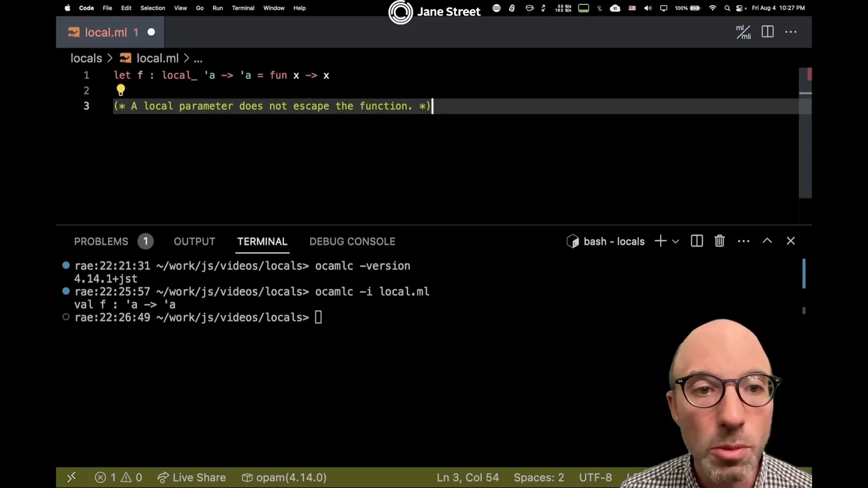Open the Apple menu
This screenshot has width=868, height=488.
(x=67, y=8)
